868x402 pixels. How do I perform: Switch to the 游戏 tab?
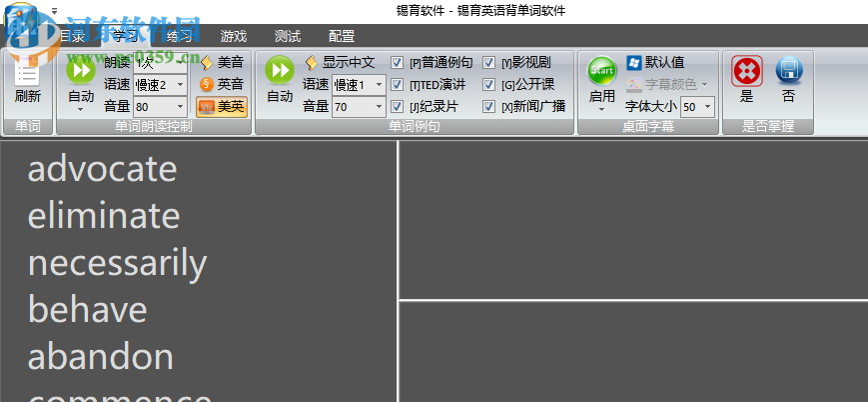coord(234,37)
